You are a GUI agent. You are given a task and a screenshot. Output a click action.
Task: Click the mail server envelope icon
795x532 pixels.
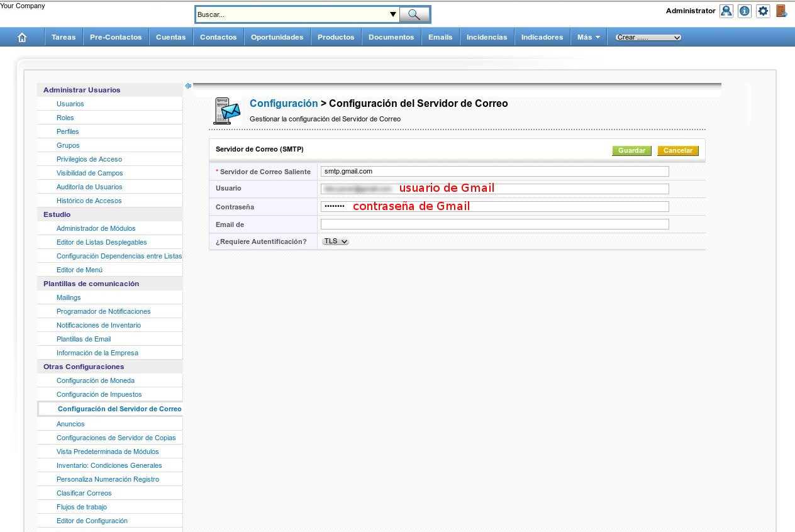tap(227, 111)
